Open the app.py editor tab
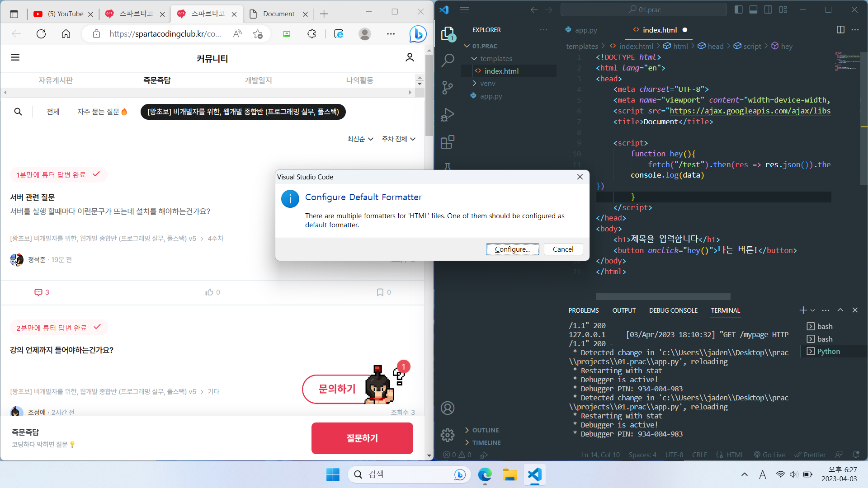The image size is (868, 488). coord(586,30)
